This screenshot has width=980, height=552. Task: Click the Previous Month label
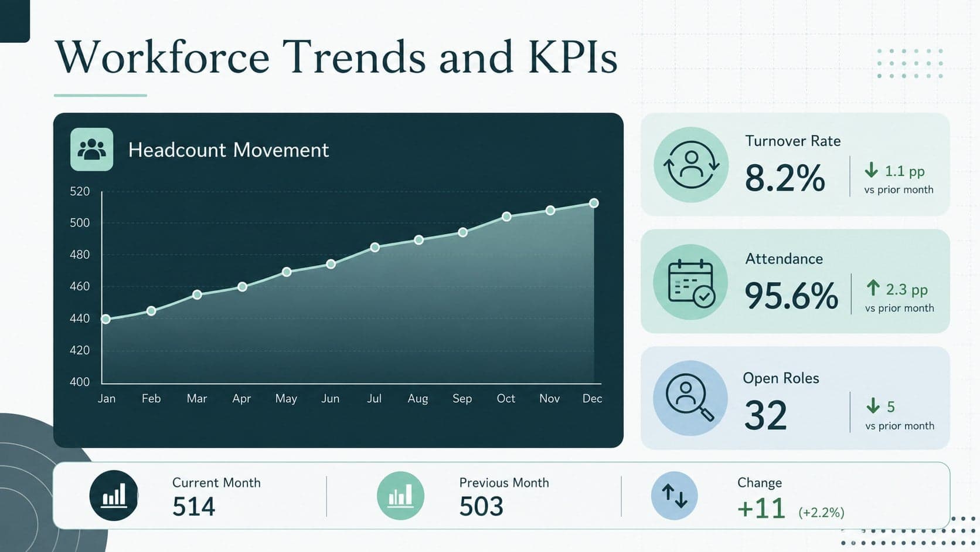[x=504, y=483]
